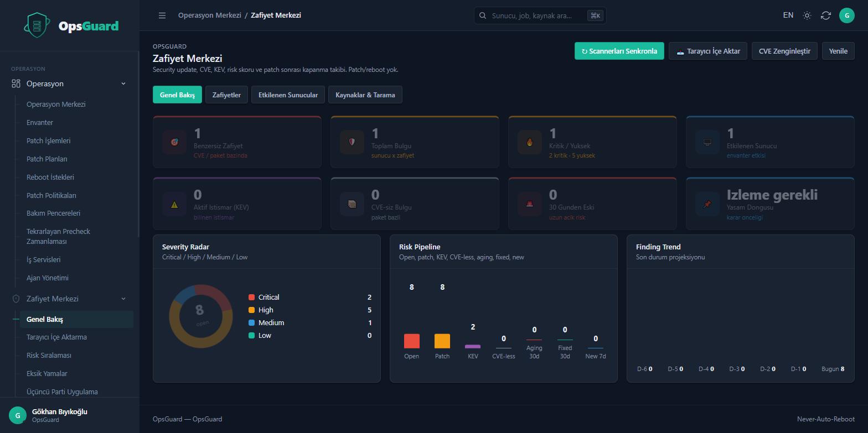This screenshot has height=433, width=868.
Task: Click the OpsGuard shield logo icon
Action: click(37, 25)
